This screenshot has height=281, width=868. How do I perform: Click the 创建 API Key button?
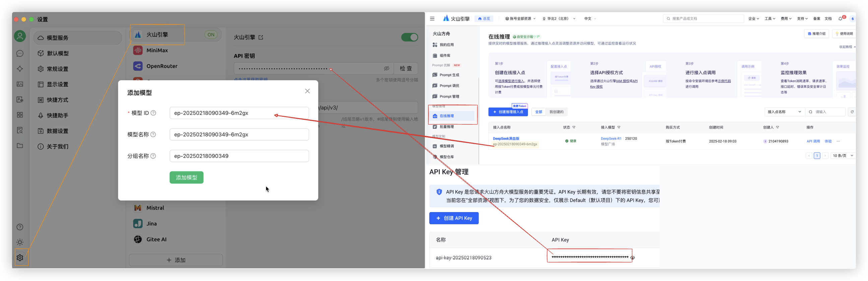454,218
